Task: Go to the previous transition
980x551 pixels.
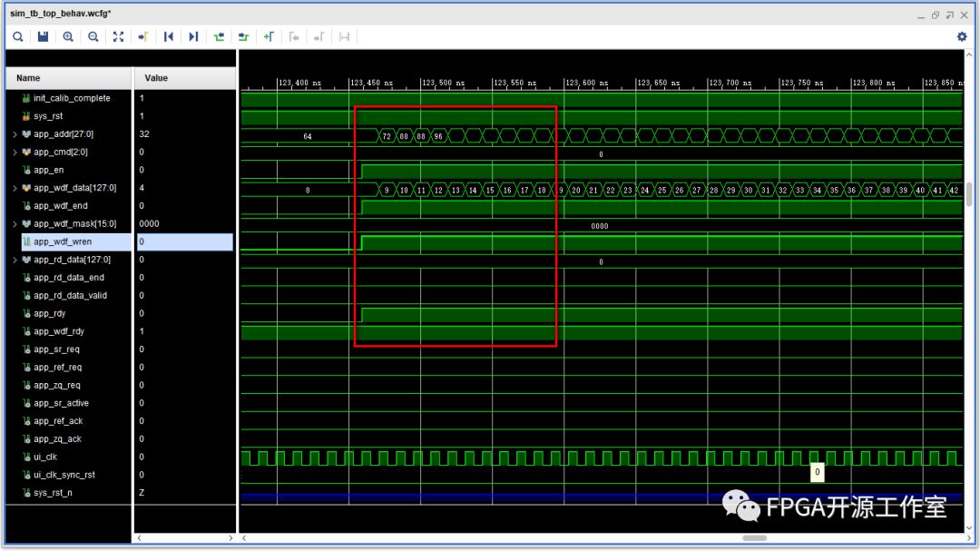Action: point(219,36)
